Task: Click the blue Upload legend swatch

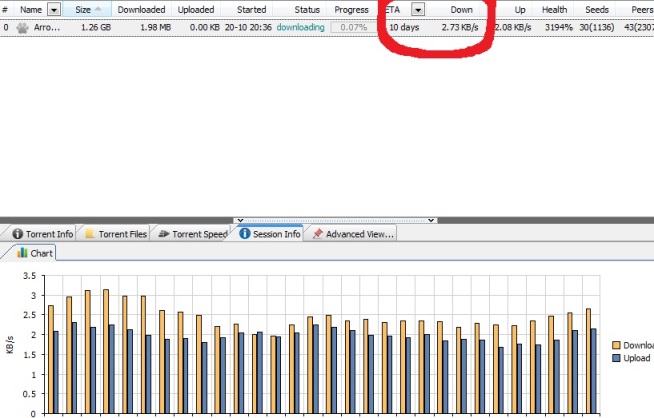Action: (616, 358)
